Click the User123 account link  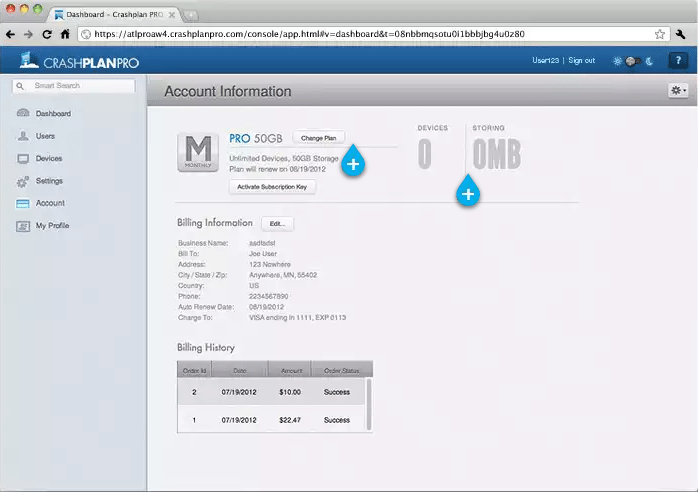point(545,61)
